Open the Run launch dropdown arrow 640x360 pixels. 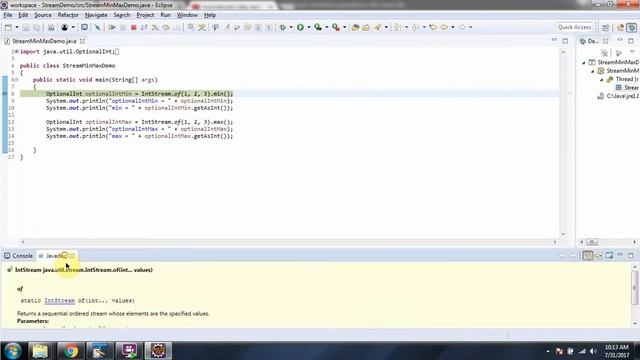pos(309,27)
